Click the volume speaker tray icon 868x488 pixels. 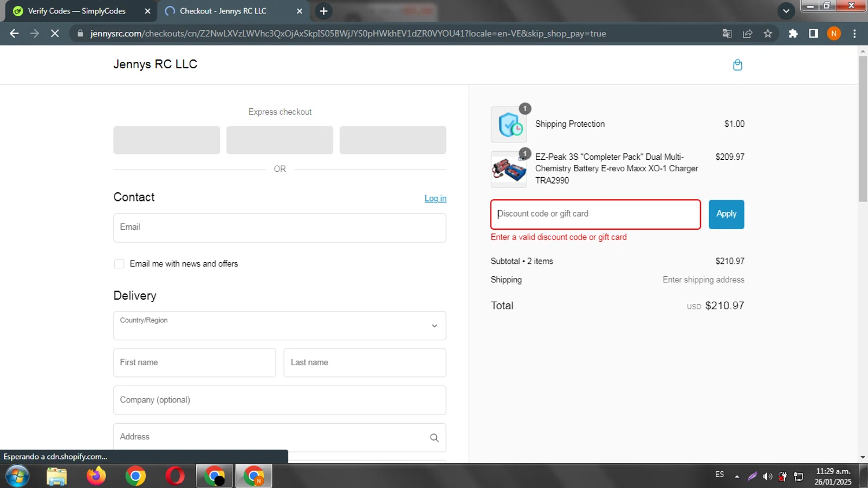click(767, 476)
